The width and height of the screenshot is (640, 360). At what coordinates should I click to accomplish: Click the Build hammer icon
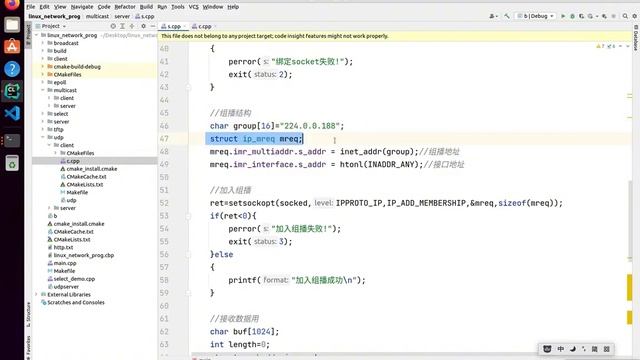(x=507, y=16)
